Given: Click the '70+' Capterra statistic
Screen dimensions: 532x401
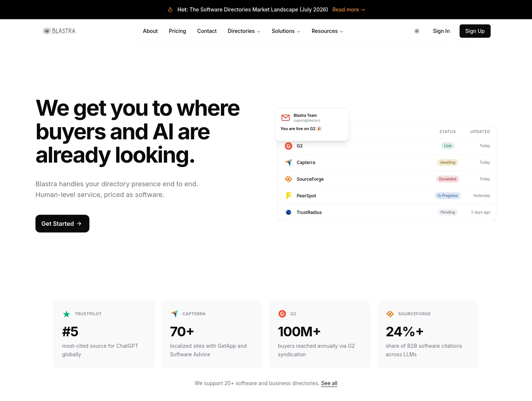Looking at the screenshot, I should (182, 332).
